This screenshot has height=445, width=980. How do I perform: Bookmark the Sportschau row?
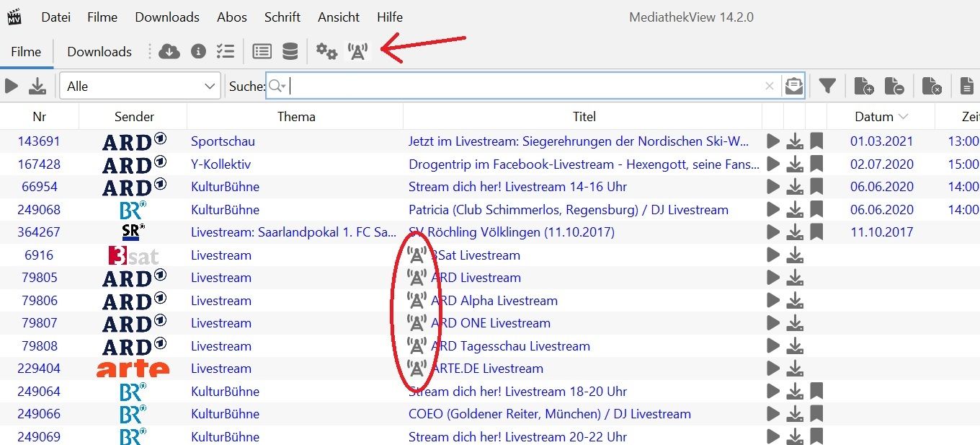[816, 141]
